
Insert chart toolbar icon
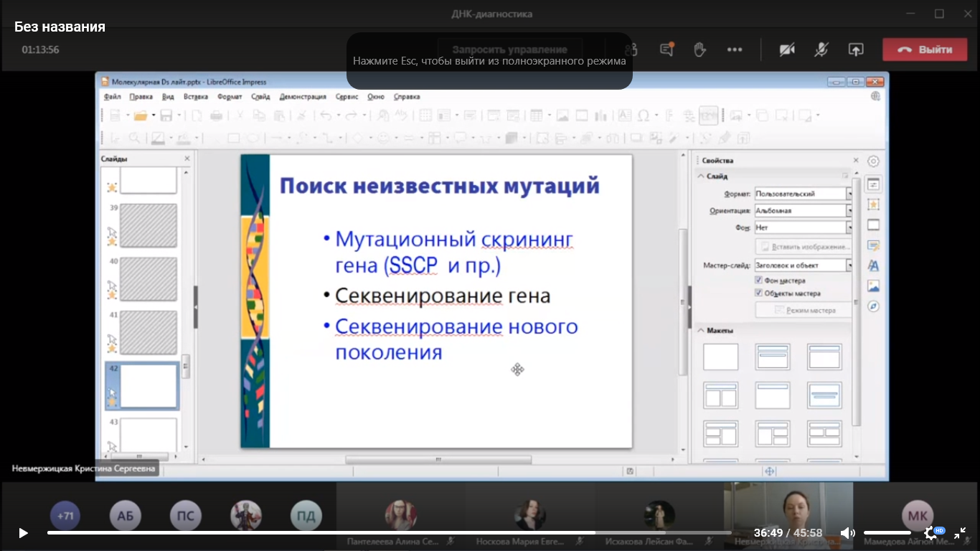(601, 116)
